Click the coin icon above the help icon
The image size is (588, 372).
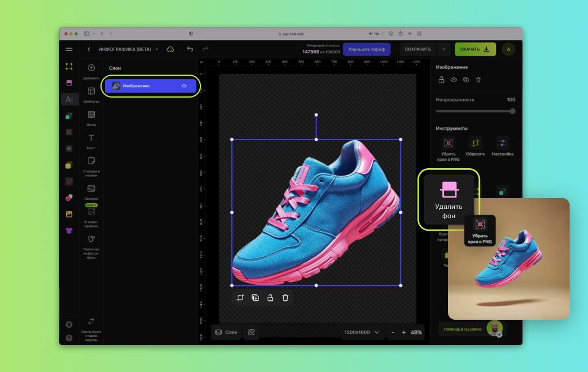click(x=69, y=324)
